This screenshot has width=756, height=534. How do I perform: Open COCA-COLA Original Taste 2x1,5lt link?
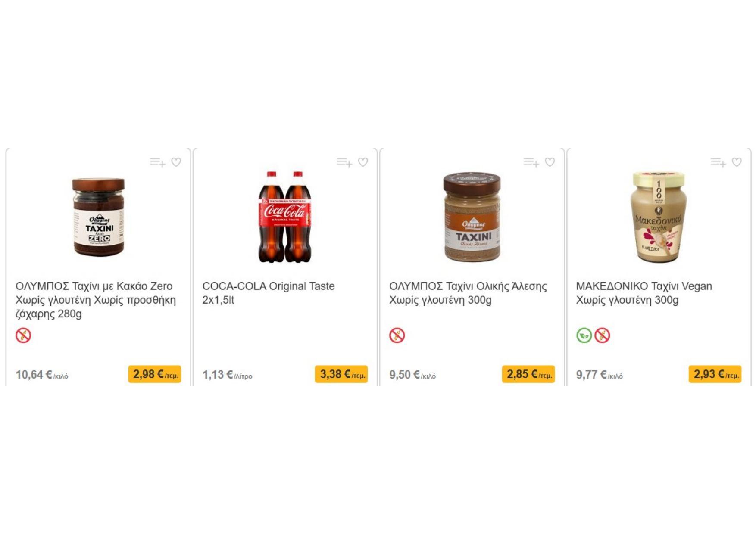point(268,293)
